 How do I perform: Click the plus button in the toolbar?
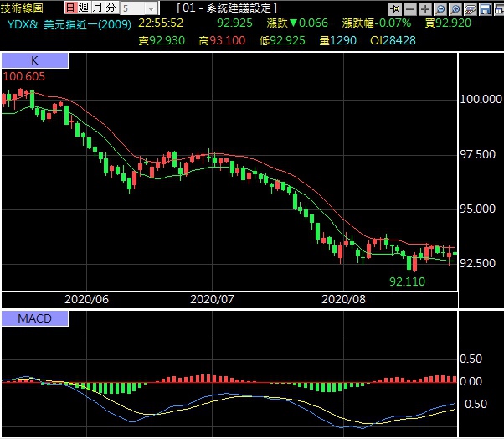(425, 9)
